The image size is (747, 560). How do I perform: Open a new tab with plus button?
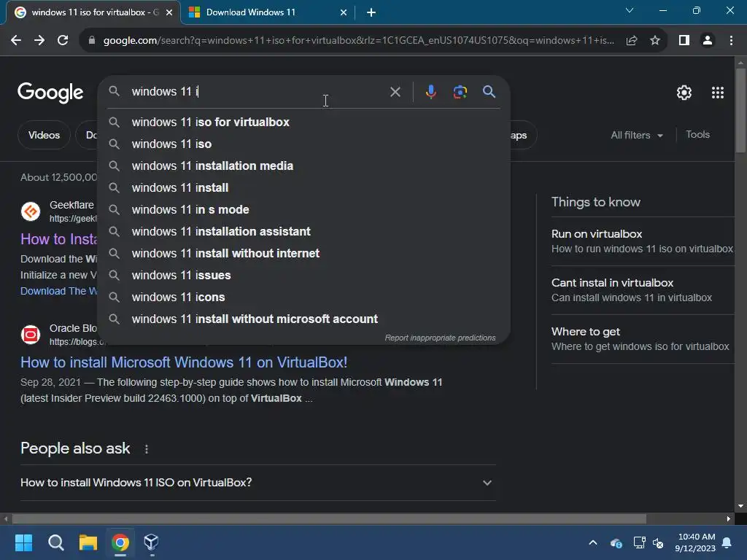(371, 12)
